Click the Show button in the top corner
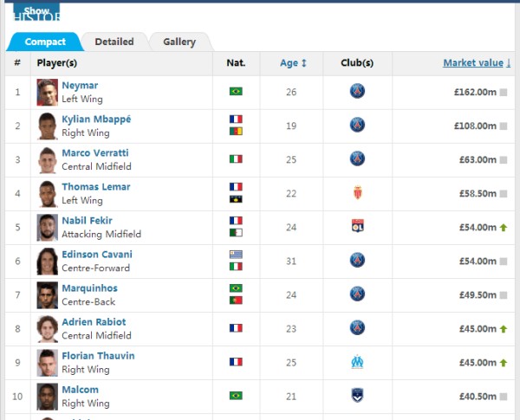The height and width of the screenshot is (420, 520). 36,11
